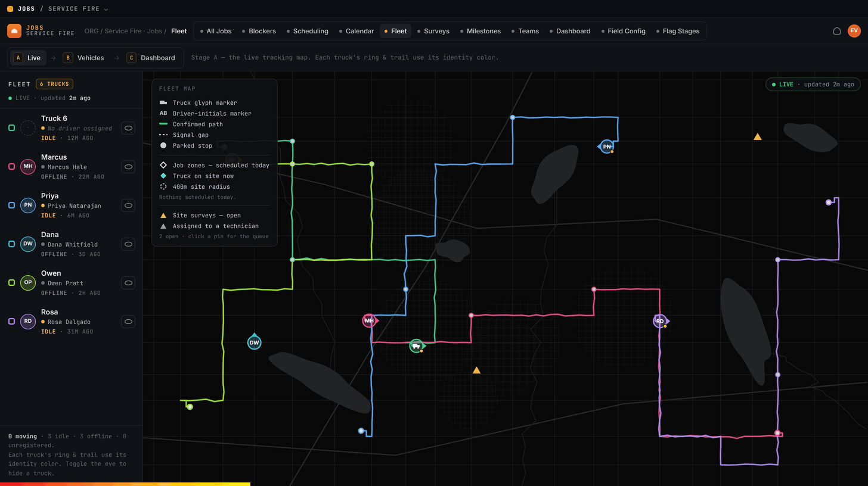Open the notifications bell icon
This screenshot has height=486, width=868.
click(x=837, y=31)
